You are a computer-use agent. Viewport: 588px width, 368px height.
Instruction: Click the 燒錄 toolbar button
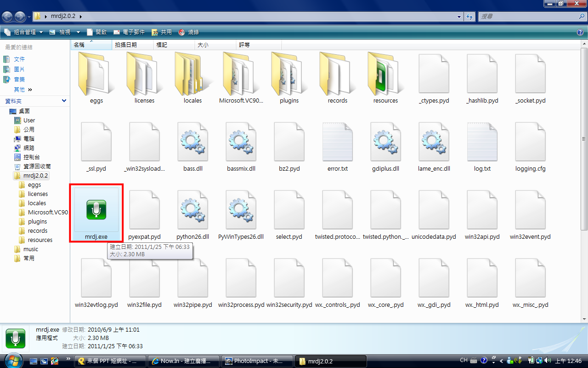coord(188,32)
